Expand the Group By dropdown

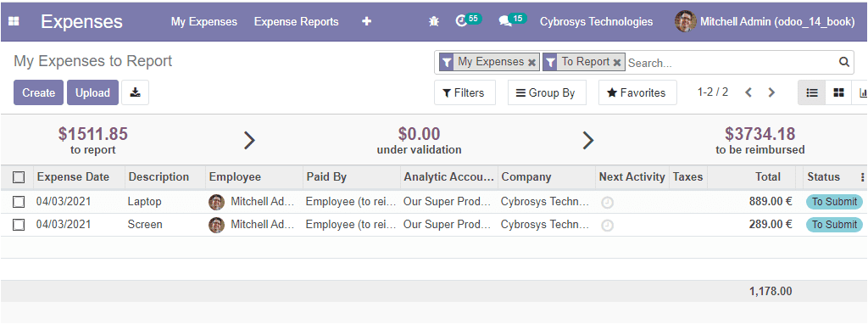coord(547,92)
